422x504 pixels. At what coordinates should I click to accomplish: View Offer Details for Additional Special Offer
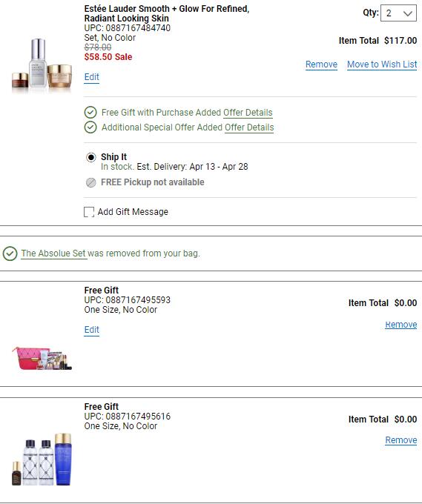coord(249,127)
